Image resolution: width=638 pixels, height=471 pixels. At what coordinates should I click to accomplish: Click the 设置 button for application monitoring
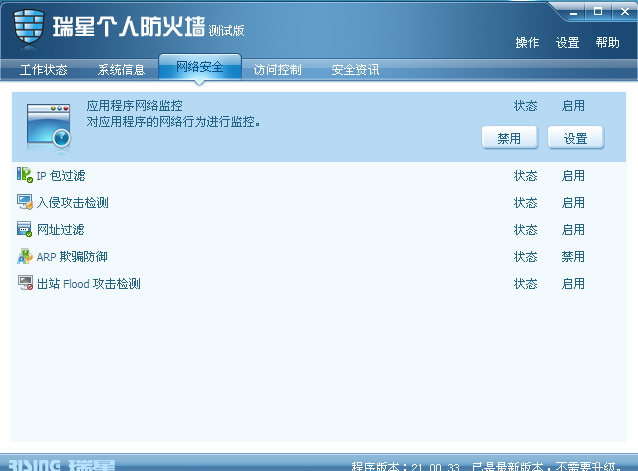(576, 138)
